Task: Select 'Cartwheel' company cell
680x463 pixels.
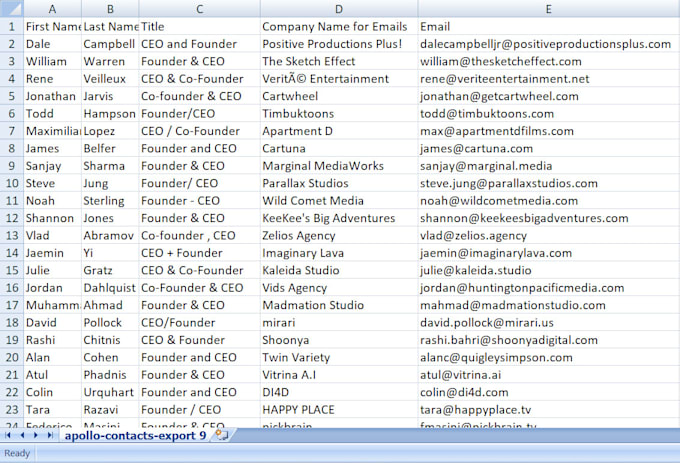Action: pos(339,96)
